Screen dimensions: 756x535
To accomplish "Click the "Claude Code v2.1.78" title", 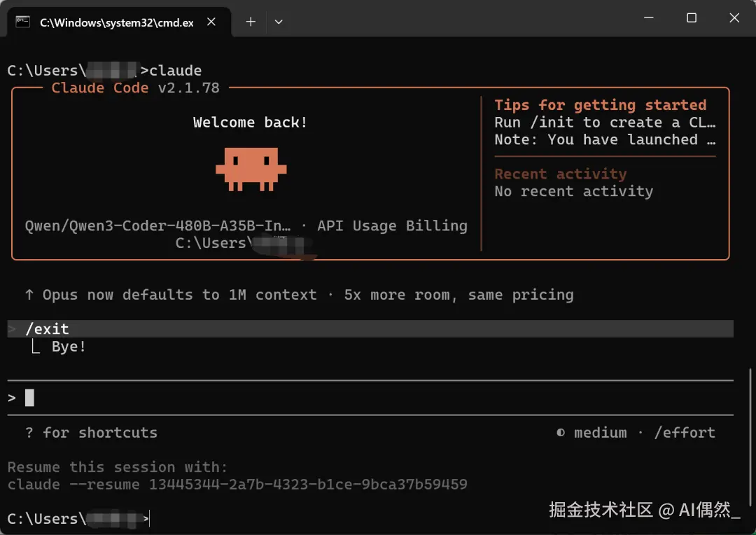I will pyautogui.click(x=136, y=88).
